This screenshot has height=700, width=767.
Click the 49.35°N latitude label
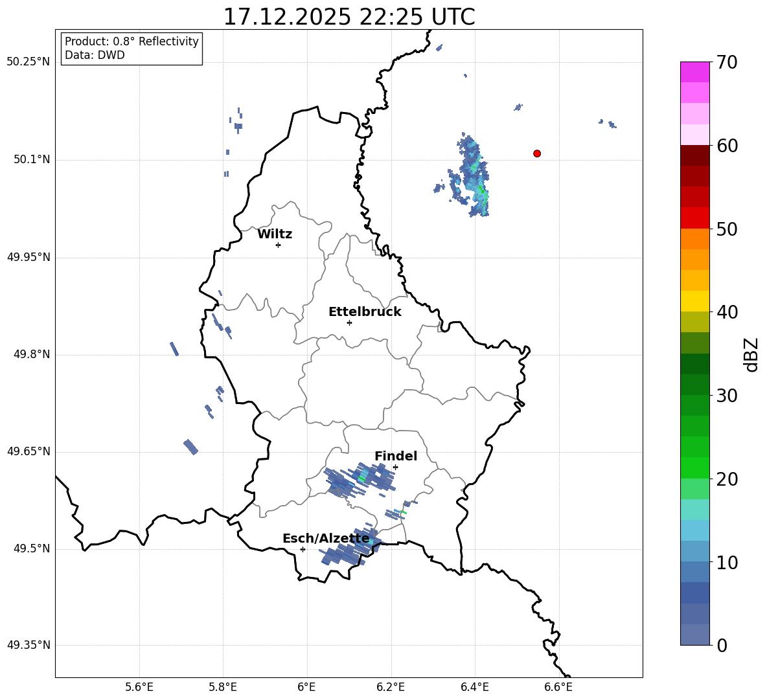(x=28, y=645)
